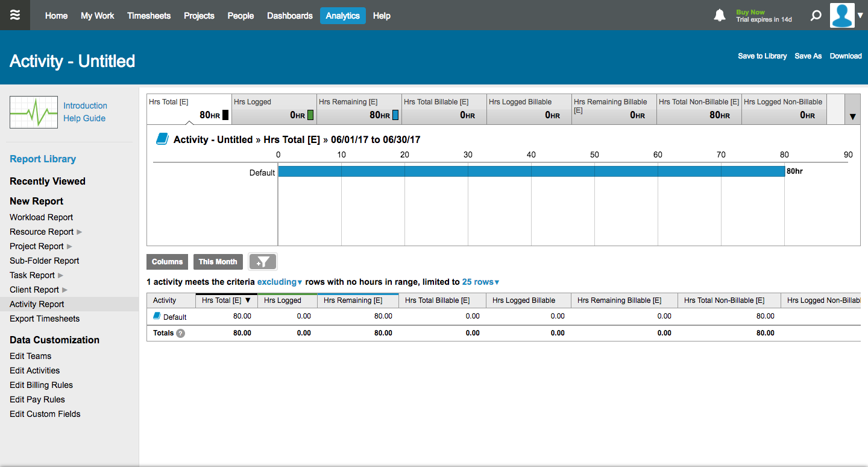The width and height of the screenshot is (868, 467).
Task: Open the Hrs Total sort dropdown in table header
Action: point(248,300)
